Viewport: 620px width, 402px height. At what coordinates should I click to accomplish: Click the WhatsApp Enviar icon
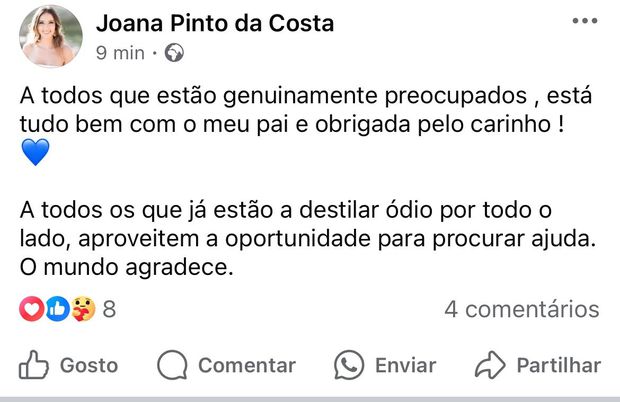(x=350, y=365)
